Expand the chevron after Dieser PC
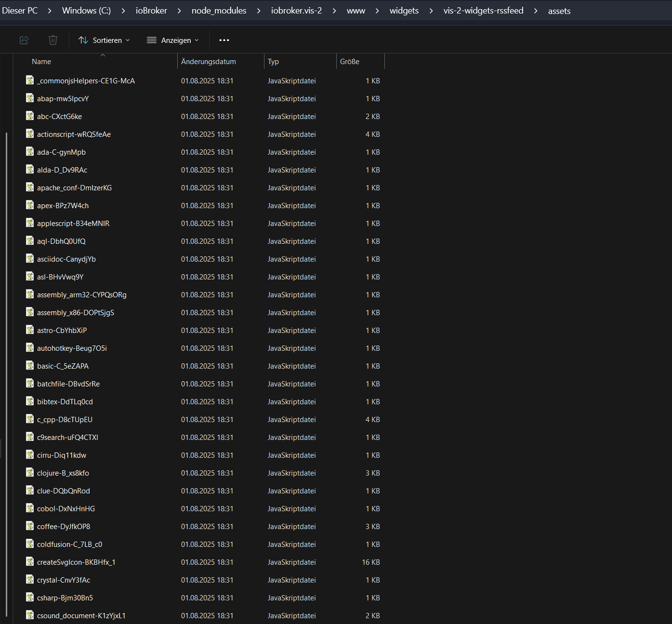The image size is (672, 624). coord(50,11)
